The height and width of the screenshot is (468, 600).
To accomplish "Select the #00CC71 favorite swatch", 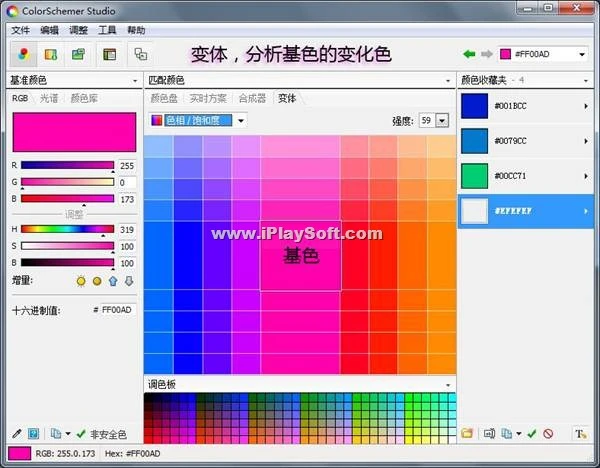I will coord(474,176).
